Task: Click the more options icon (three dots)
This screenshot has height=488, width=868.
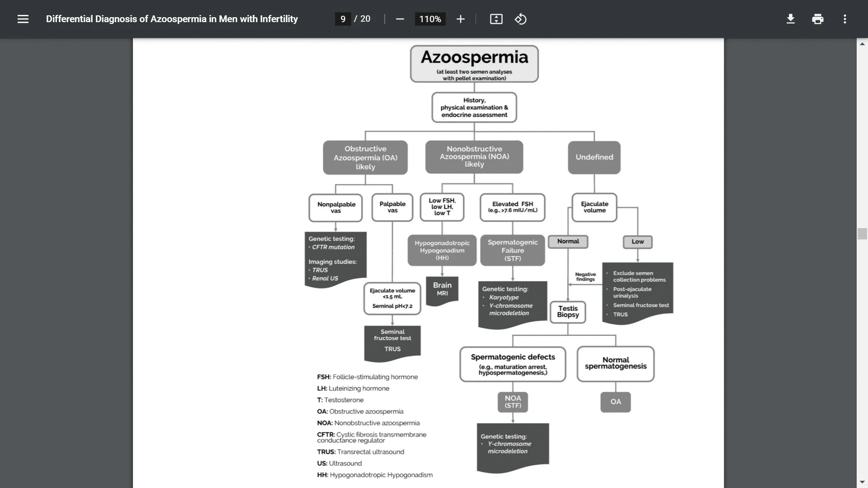Action: click(x=845, y=19)
